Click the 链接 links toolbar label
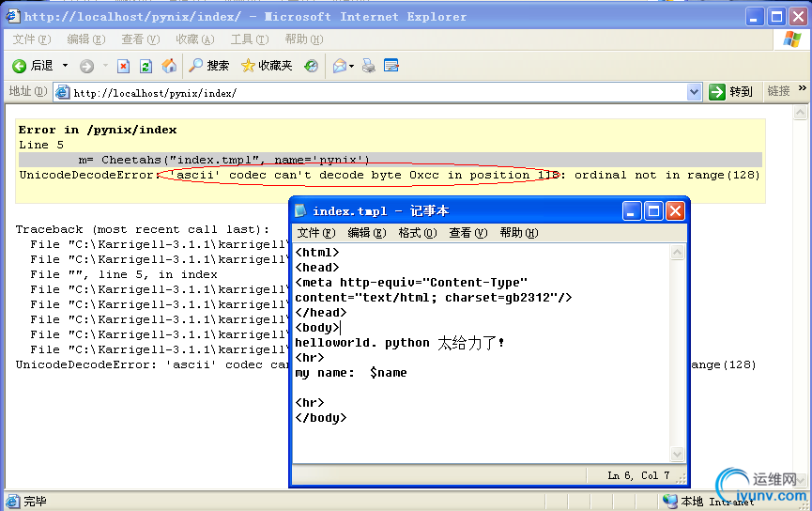This screenshot has height=511, width=812. tap(778, 91)
